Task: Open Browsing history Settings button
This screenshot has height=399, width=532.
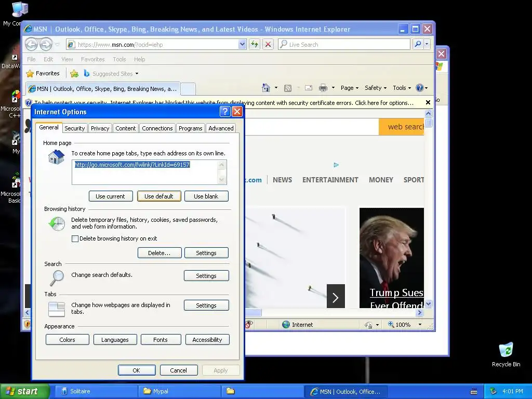Action: coord(206,253)
